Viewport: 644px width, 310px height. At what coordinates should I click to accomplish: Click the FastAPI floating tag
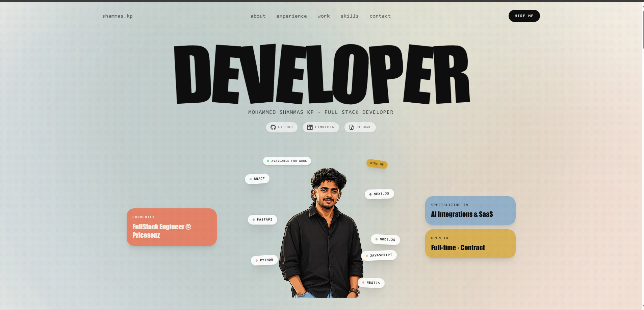(x=262, y=219)
